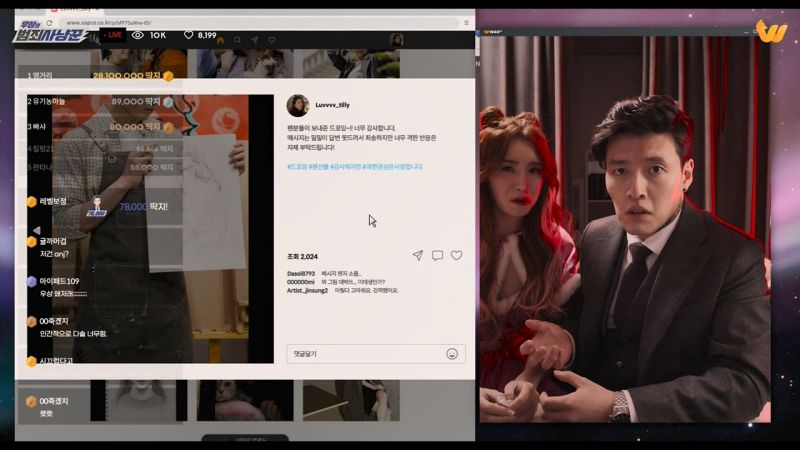800x450 pixels.
Task: Open the rightmost thumbnail under the post
Action: [351, 401]
